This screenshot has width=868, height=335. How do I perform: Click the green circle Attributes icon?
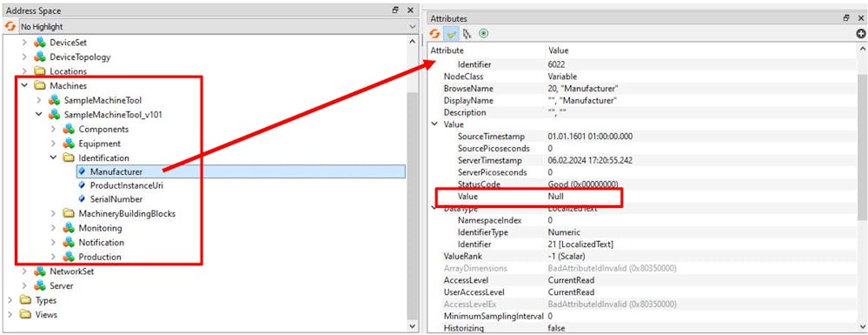point(484,34)
